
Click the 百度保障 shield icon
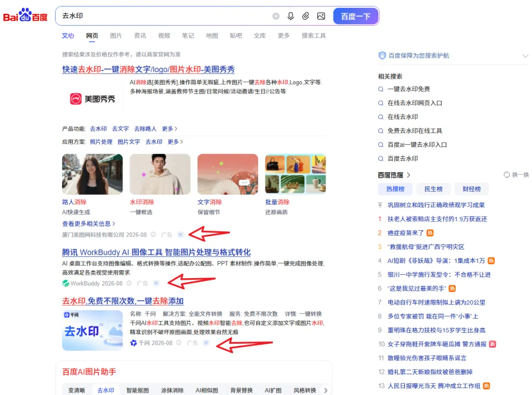[x=382, y=55]
